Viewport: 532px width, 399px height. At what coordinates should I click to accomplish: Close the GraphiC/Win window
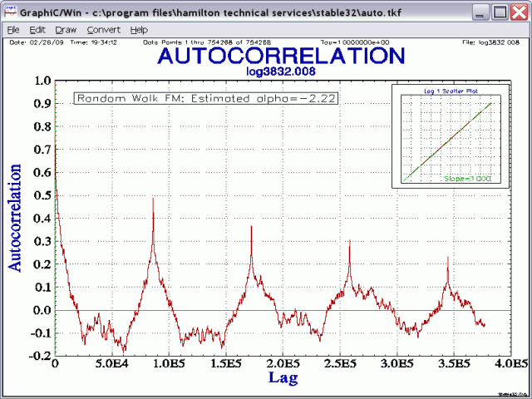(519, 12)
